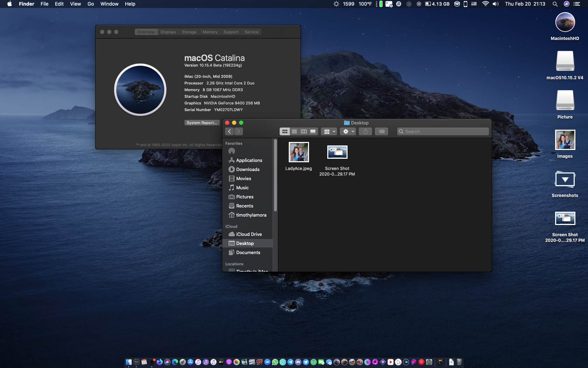588x368 pixels.
Task: Open App Store from the Dock
Action: 190,362
